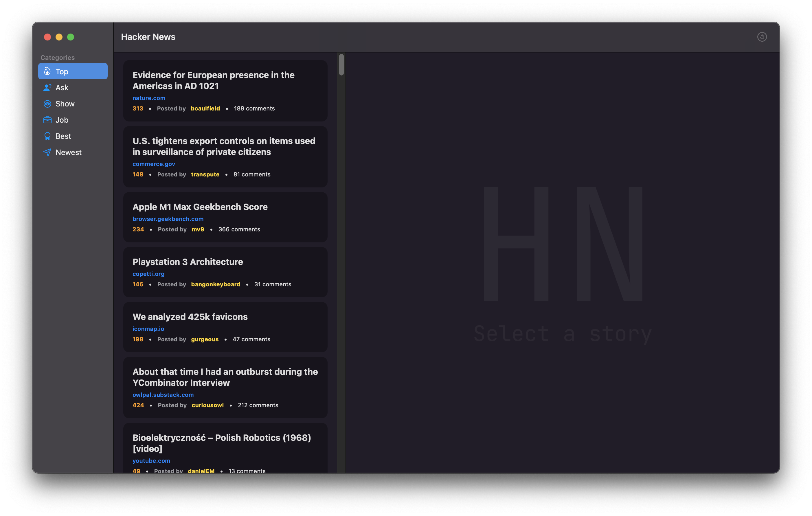Viewport: 812px width, 516px height.
Task: Open the settings icon in header
Action: click(762, 37)
